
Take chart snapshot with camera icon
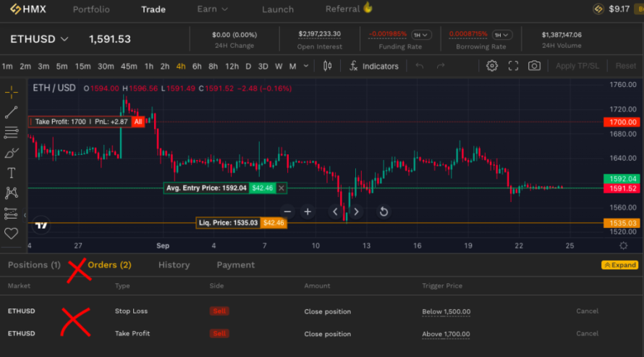pyautogui.click(x=534, y=66)
